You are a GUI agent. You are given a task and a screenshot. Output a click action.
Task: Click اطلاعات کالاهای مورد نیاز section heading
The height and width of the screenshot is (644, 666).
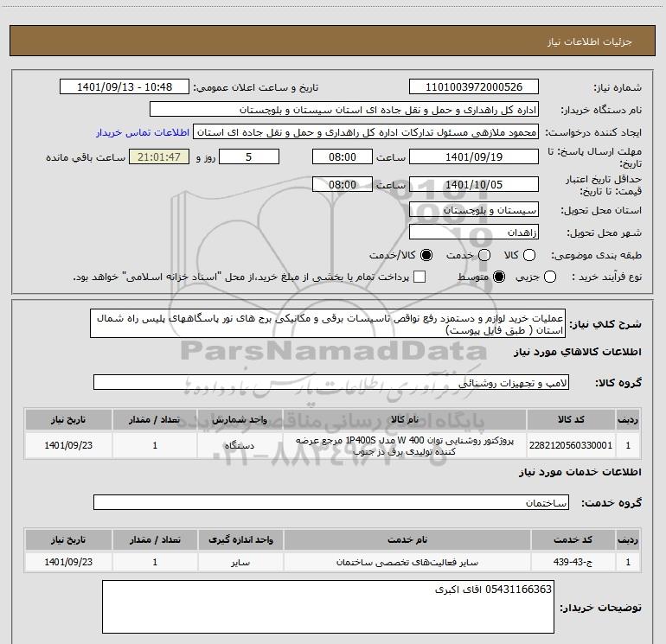(578, 352)
